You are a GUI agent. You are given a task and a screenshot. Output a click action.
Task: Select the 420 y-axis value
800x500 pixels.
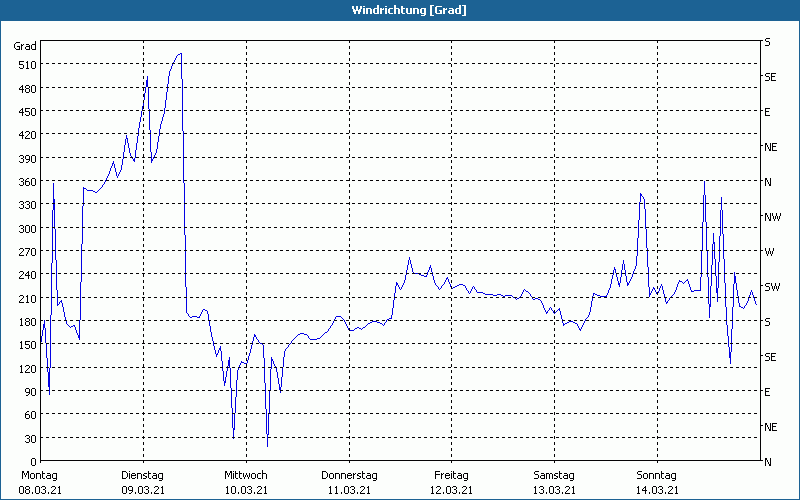pos(28,135)
